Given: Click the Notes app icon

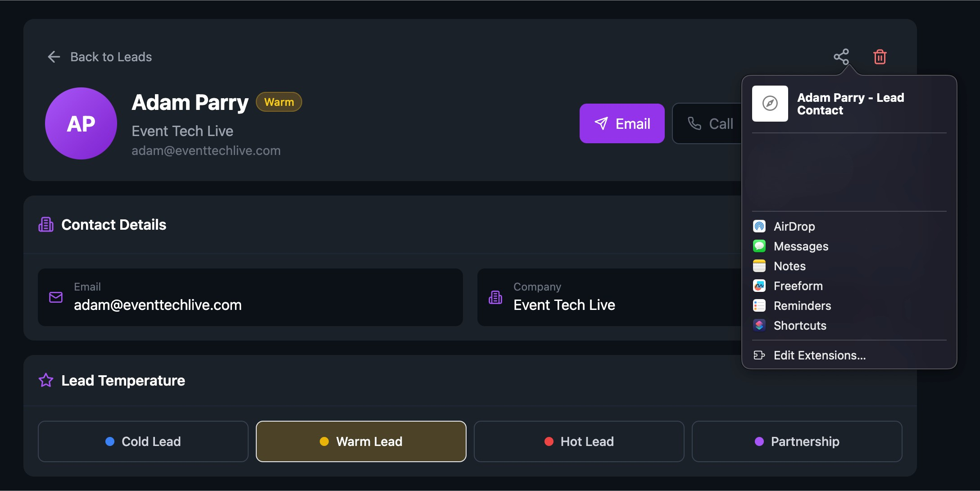Looking at the screenshot, I should tap(759, 266).
